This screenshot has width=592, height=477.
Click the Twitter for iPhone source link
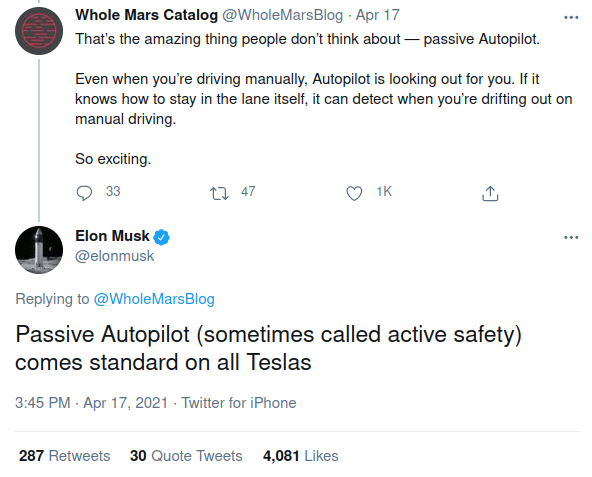[x=239, y=403]
